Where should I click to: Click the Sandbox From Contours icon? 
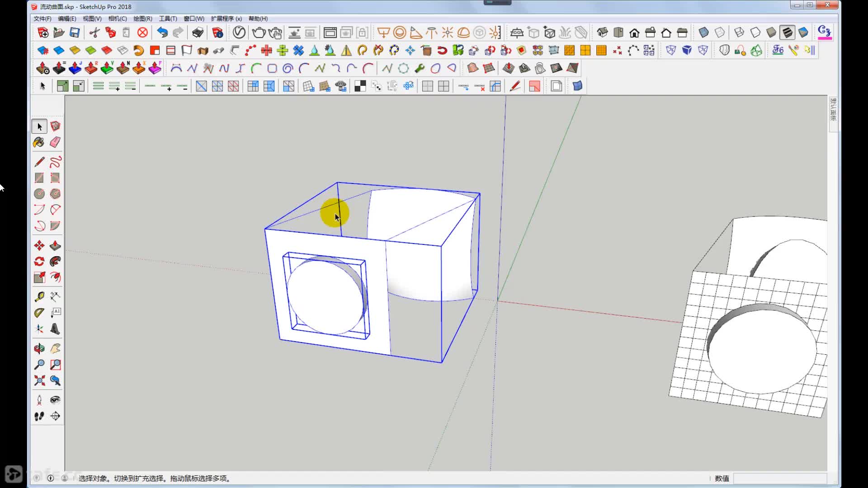pos(473,68)
